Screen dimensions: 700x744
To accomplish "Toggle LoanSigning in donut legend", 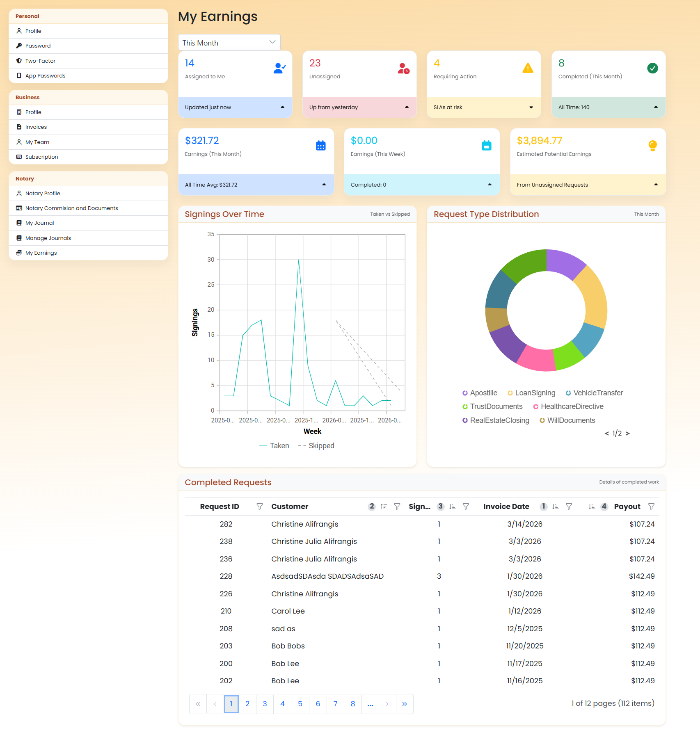I will tap(531, 393).
